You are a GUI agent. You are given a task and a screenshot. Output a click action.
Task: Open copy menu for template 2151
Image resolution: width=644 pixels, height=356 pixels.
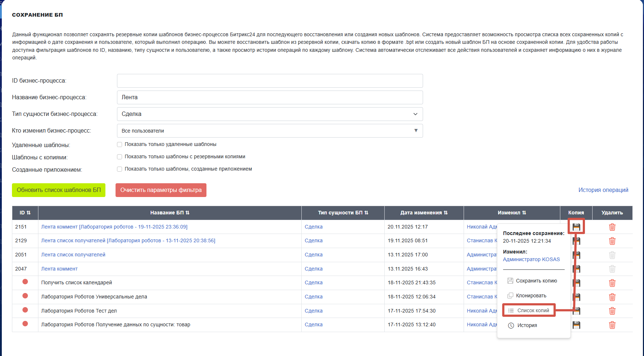[576, 227]
